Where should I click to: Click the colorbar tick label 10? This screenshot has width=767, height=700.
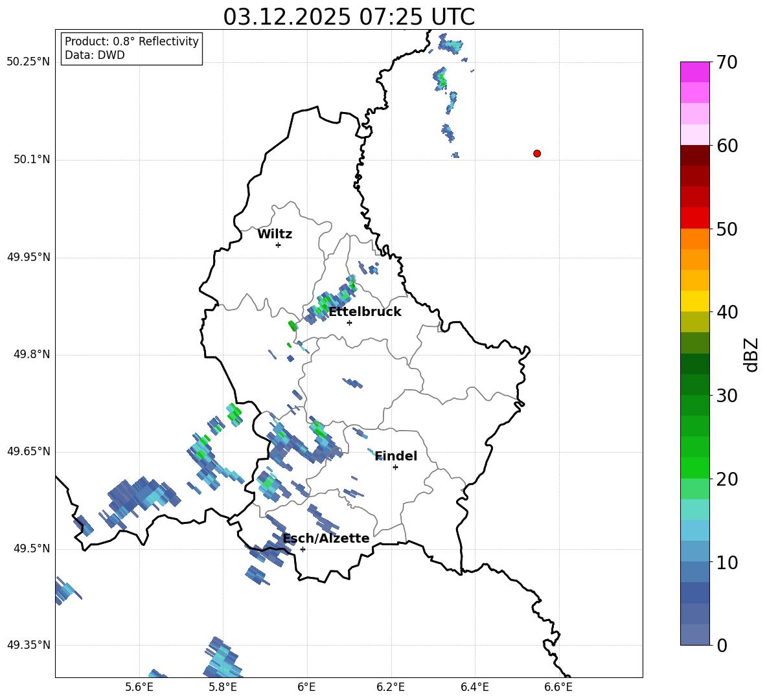pos(727,562)
